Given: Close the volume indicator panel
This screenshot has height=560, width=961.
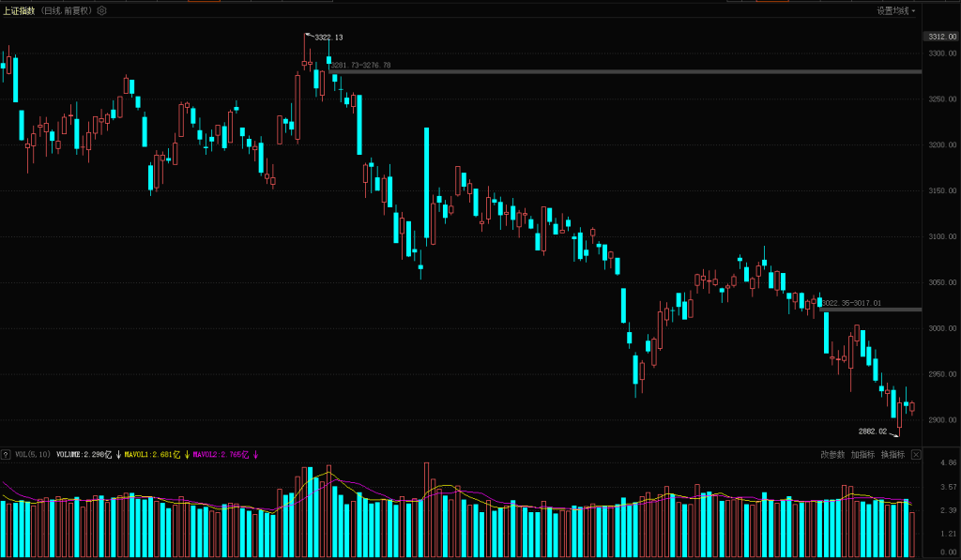Looking at the screenshot, I should (x=916, y=455).
